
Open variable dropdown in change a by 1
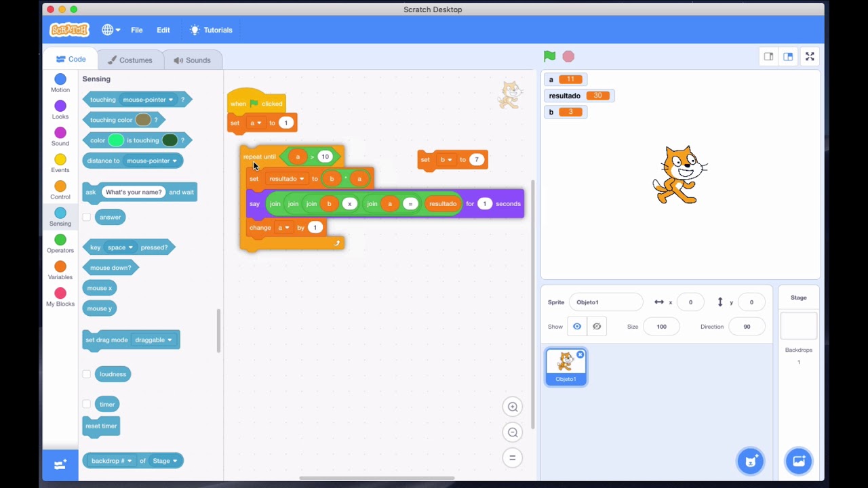283,228
